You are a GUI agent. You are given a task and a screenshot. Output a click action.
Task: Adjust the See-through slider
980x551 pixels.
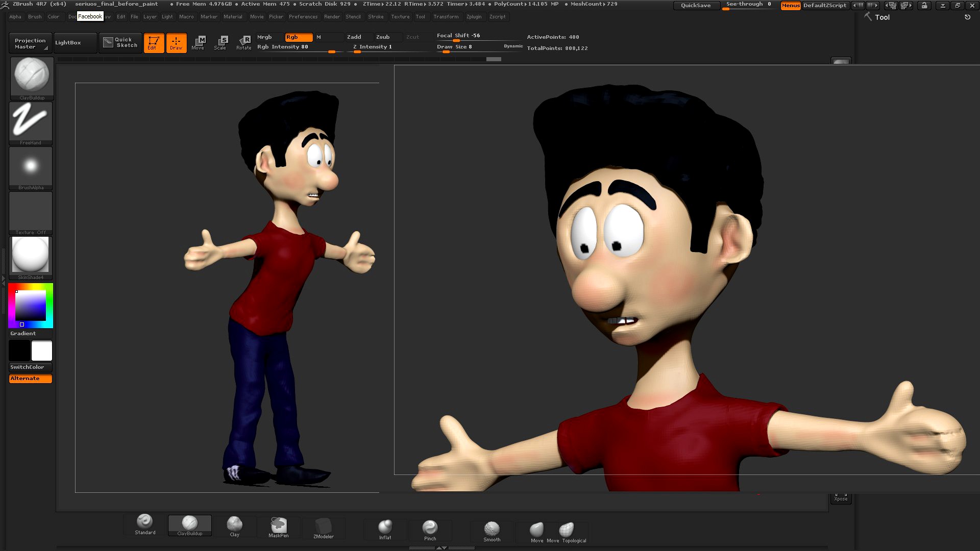[x=749, y=5]
